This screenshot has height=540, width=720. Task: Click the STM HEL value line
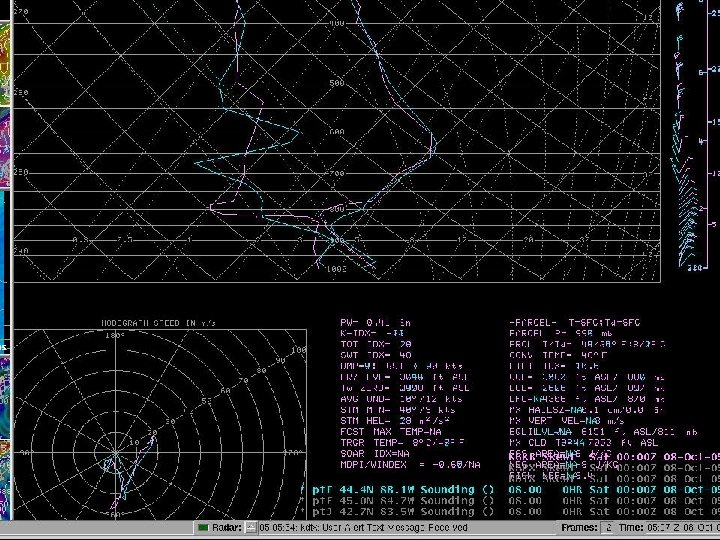tap(395, 421)
